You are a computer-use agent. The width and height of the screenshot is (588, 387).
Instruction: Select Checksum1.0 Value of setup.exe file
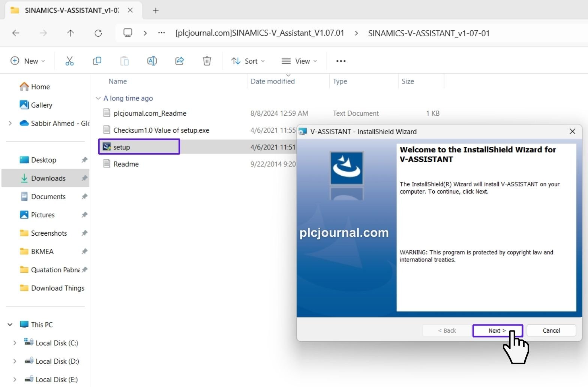point(161,130)
